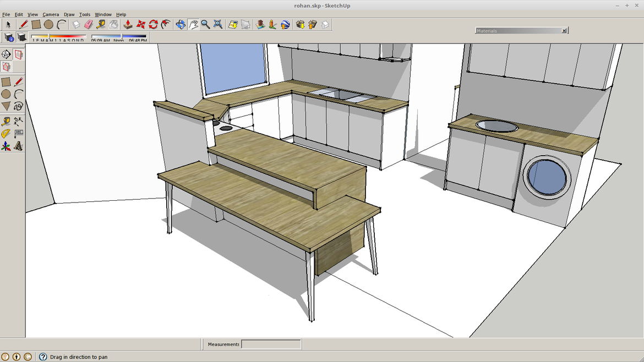Screen dimensions: 644x362
Task: Select the Tape Measure tool
Action: [102, 24]
